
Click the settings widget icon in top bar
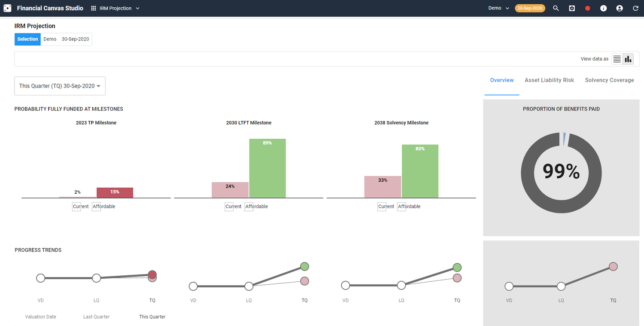tap(572, 8)
